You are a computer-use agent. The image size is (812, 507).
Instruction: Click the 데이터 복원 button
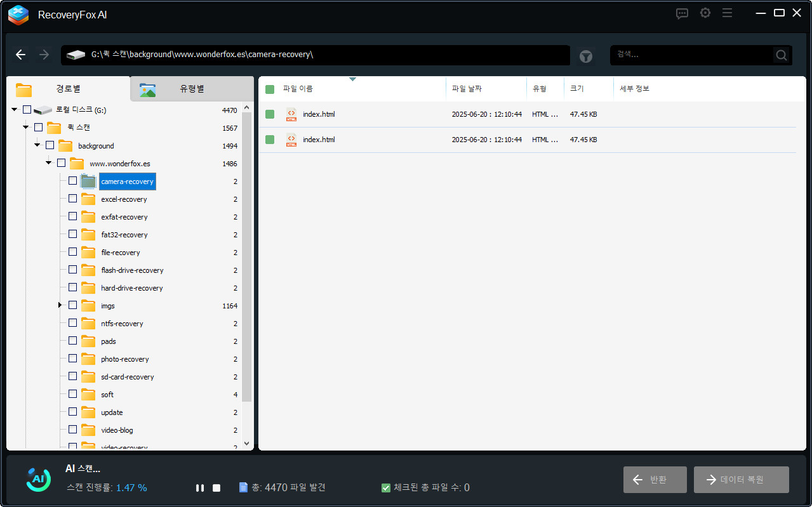pyautogui.click(x=741, y=479)
